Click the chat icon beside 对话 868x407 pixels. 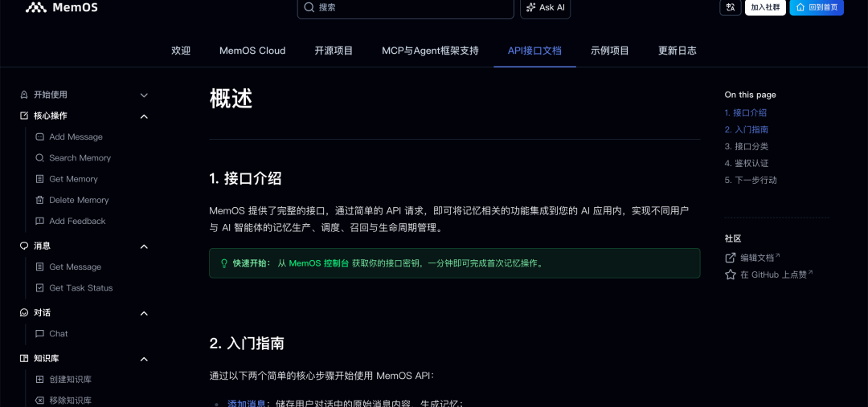pyautogui.click(x=24, y=312)
